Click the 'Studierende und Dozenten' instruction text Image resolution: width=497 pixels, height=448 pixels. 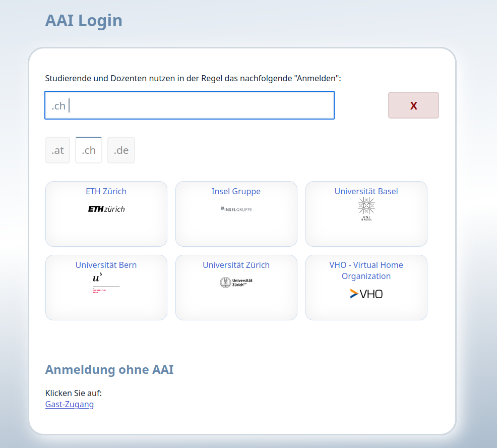tap(193, 78)
